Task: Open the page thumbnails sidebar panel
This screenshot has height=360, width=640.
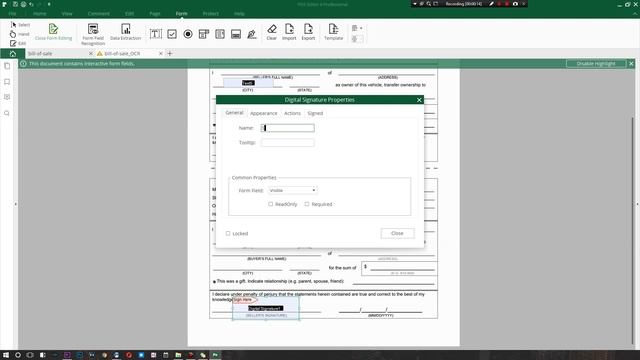Action: click(7, 66)
